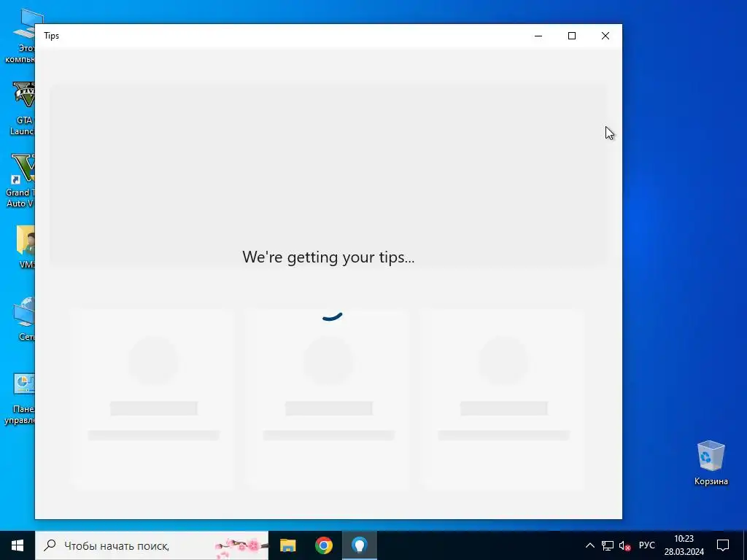Click the taskbar search box
Viewport: 747px width, 560px height.
tap(152, 545)
